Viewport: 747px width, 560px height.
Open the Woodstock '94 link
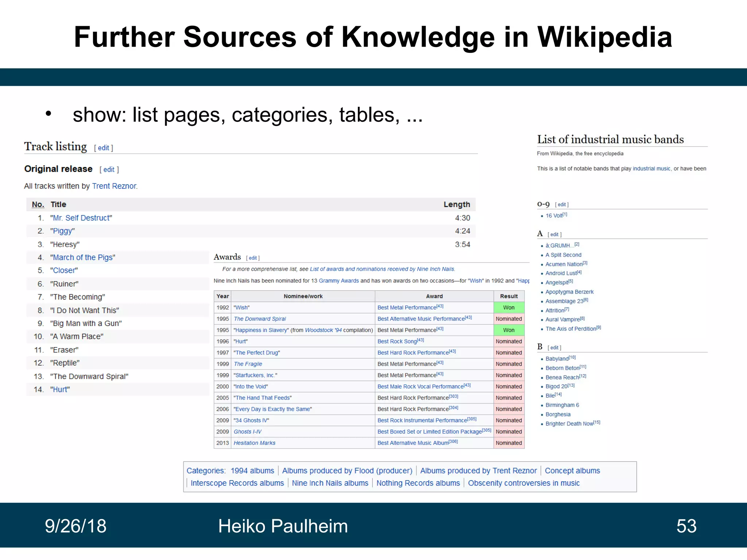323,330
